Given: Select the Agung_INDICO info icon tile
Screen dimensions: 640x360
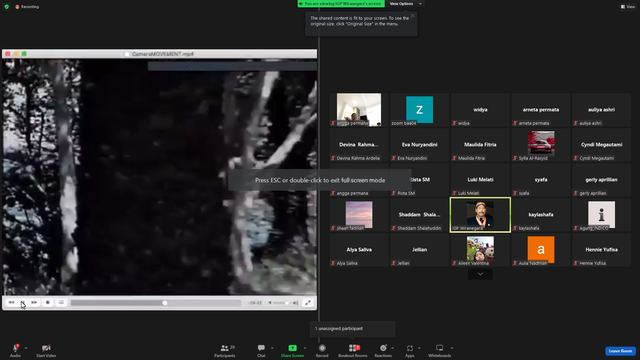Looking at the screenshot, I should pyautogui.click(x=601, y=215).
